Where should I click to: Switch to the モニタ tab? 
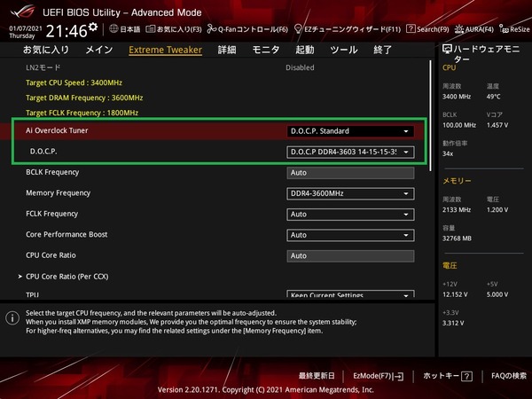(x=266, y=50)
